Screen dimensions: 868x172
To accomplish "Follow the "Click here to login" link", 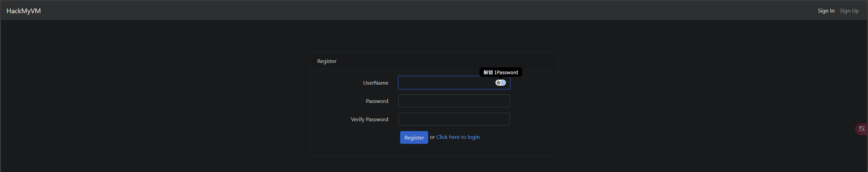I will (458, 137).
